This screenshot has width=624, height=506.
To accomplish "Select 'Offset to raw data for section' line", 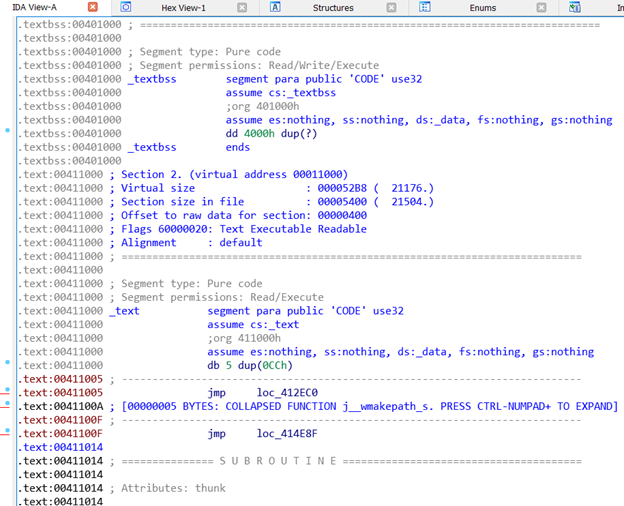I will (x=244, y=215).
